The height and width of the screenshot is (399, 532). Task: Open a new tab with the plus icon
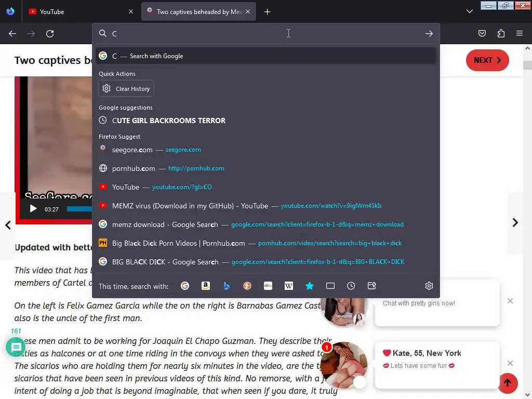268,12
